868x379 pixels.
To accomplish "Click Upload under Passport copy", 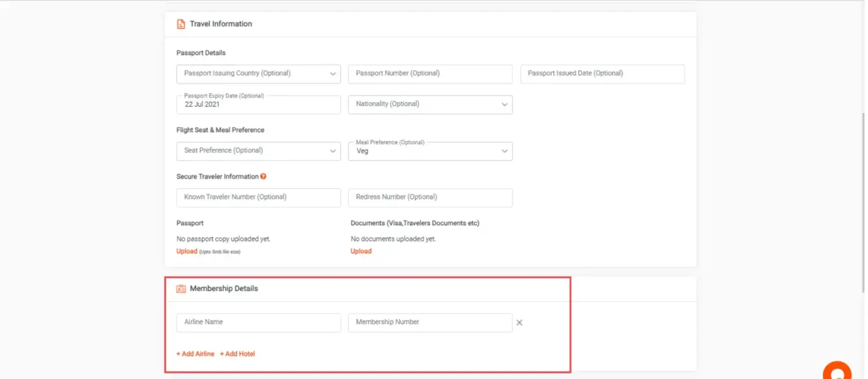I will (186, 251).
